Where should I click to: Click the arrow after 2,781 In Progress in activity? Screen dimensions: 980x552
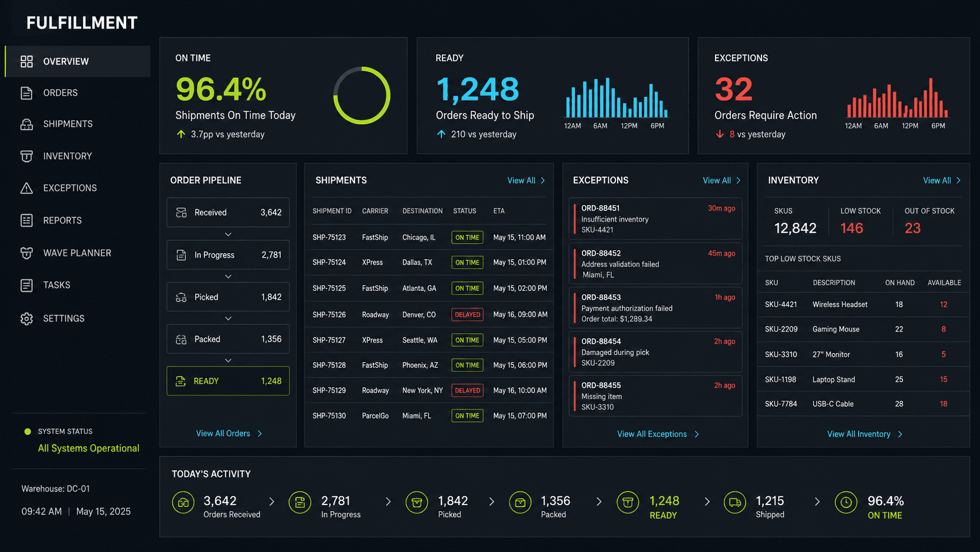[388, 502]
